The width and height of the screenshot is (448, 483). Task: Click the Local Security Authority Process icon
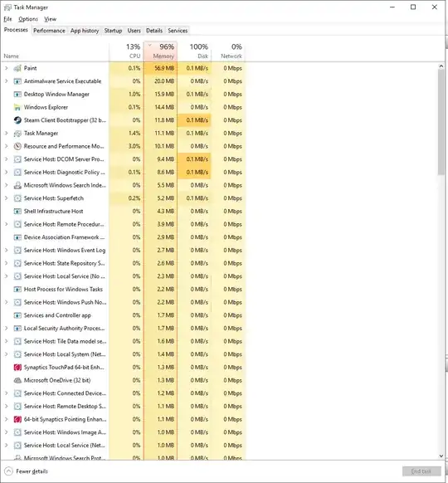coord(17,329)
